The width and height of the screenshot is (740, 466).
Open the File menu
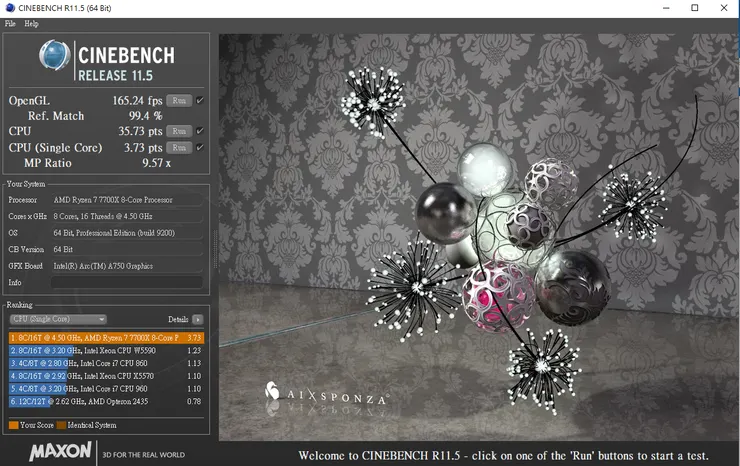click(10, 24)
